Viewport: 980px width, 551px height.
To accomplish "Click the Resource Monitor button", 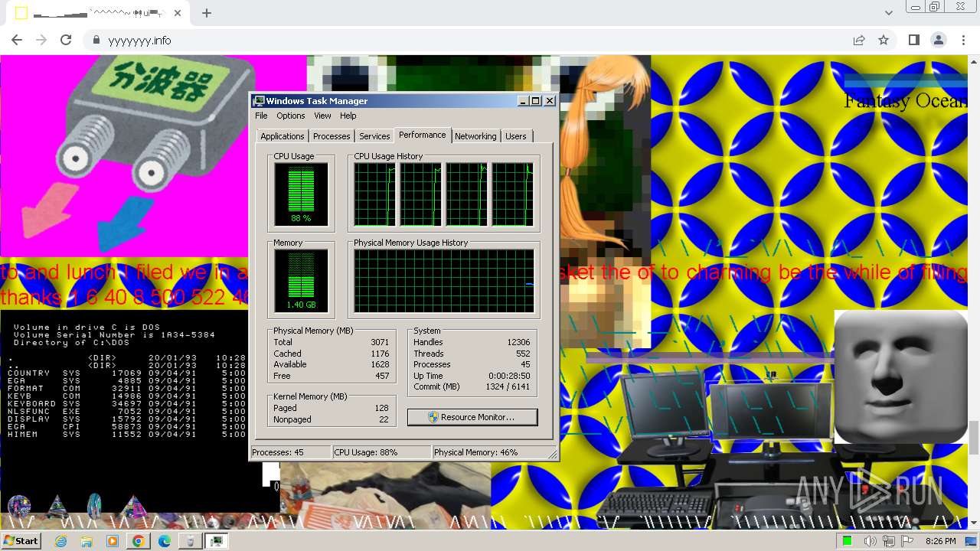I will [x=472, y=417].
